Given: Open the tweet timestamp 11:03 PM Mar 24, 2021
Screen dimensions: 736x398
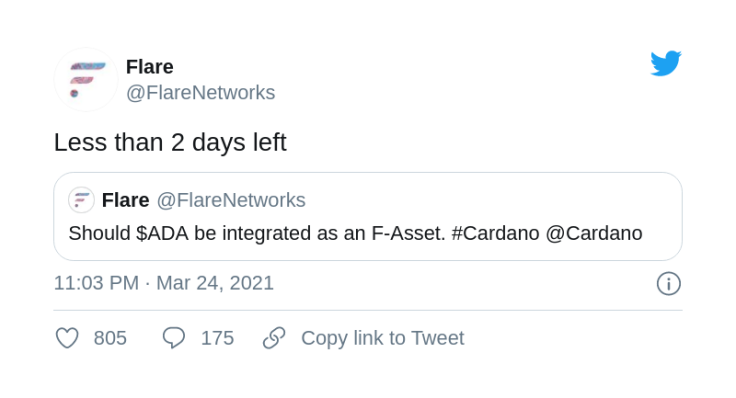Looking at the screenshot, I should click(x=164, y=283).
